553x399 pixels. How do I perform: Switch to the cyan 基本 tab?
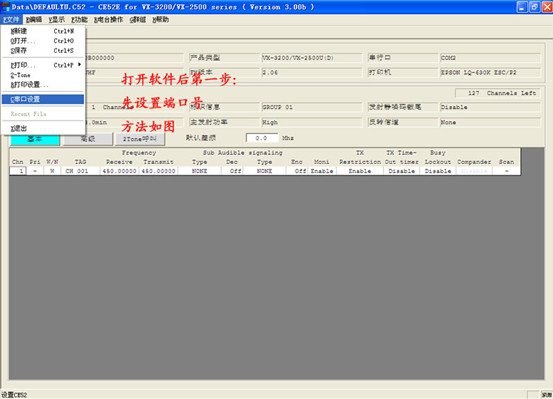tap(35, 139)
